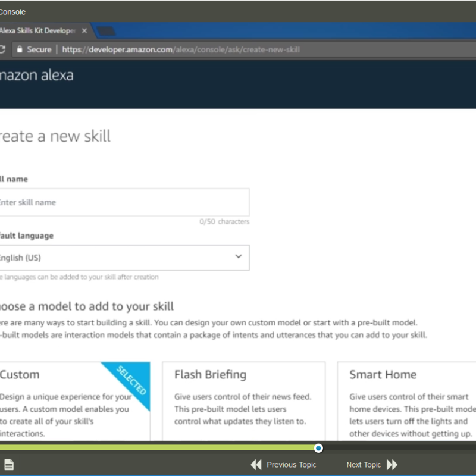
Task: Reload the page with the refresh icon
Action: click(2, 49)
